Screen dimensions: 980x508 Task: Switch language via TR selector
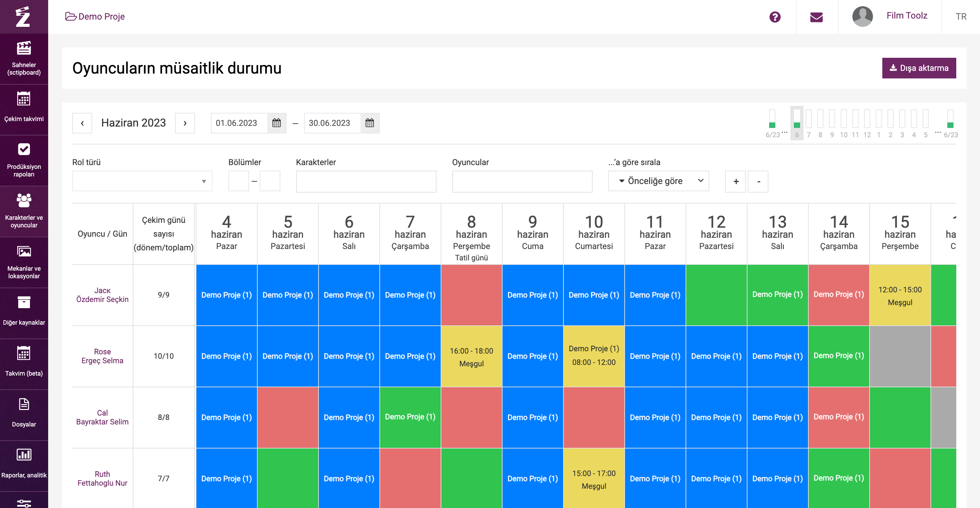click(x=961, y=17)
